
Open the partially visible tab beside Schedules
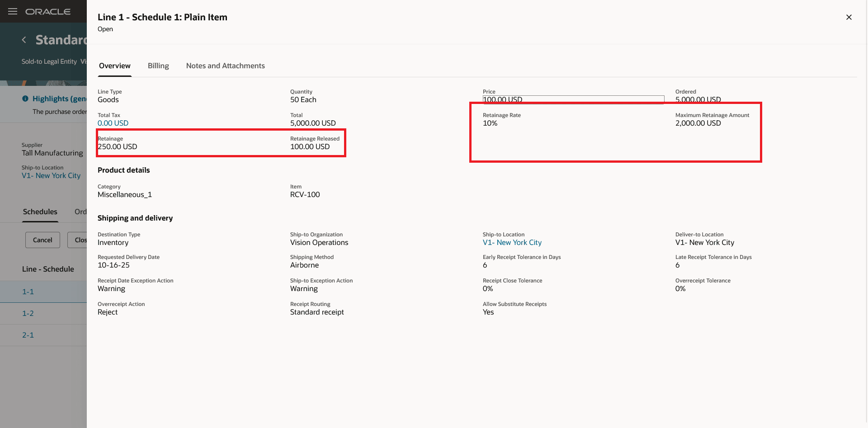tap(80, 212)
